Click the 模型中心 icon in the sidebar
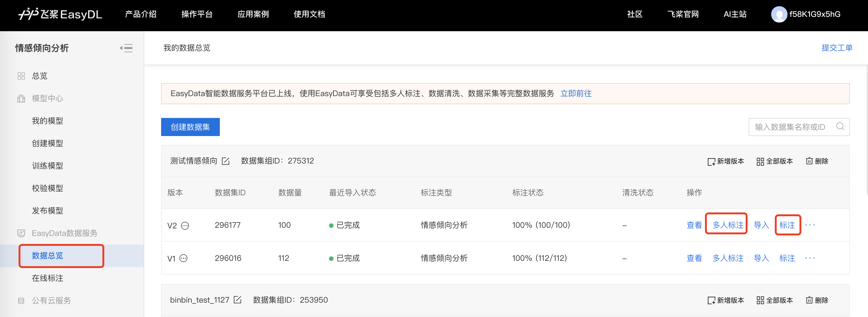This screenshot has width=868, height=317. pos(21,98)
